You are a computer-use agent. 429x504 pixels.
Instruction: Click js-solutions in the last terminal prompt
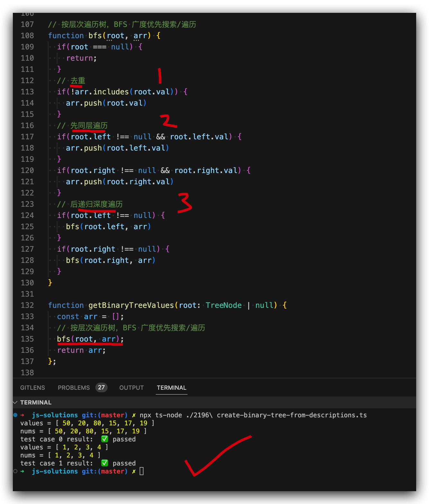pyautogui.click(x=55, y=471)
